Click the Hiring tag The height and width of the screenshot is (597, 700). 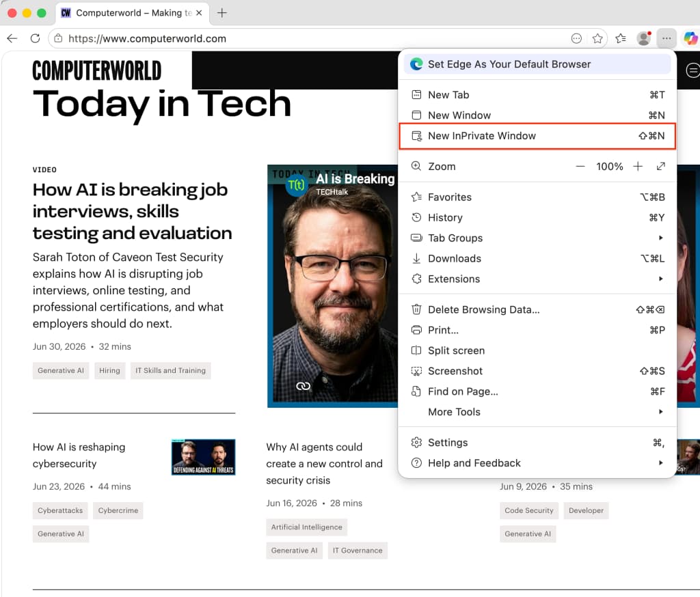click(x=109, y=370)
